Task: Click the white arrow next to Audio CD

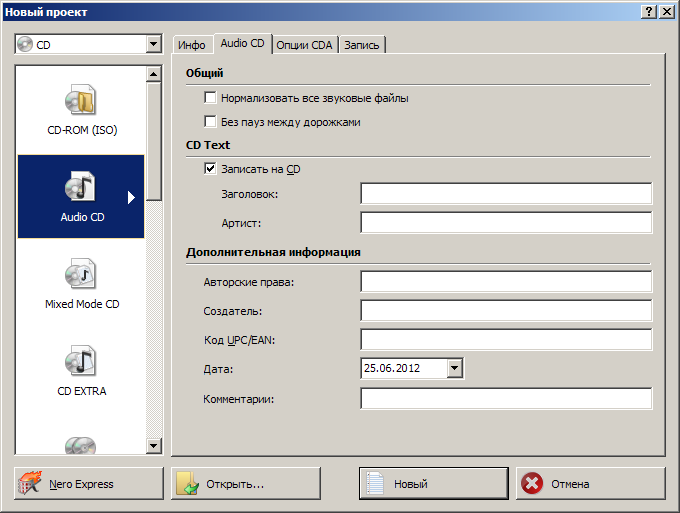Action: pyautogui.click(x=131, y=197)
